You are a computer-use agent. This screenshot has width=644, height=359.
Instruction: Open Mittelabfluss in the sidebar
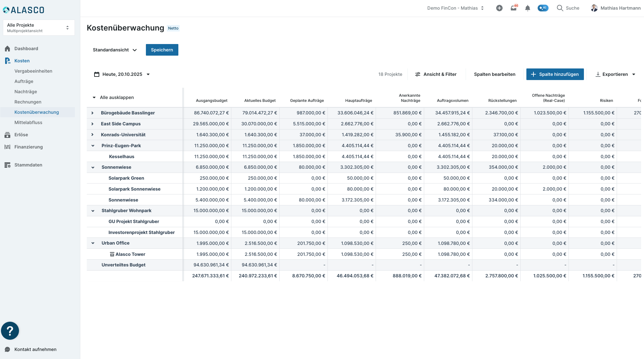point(28,122)
